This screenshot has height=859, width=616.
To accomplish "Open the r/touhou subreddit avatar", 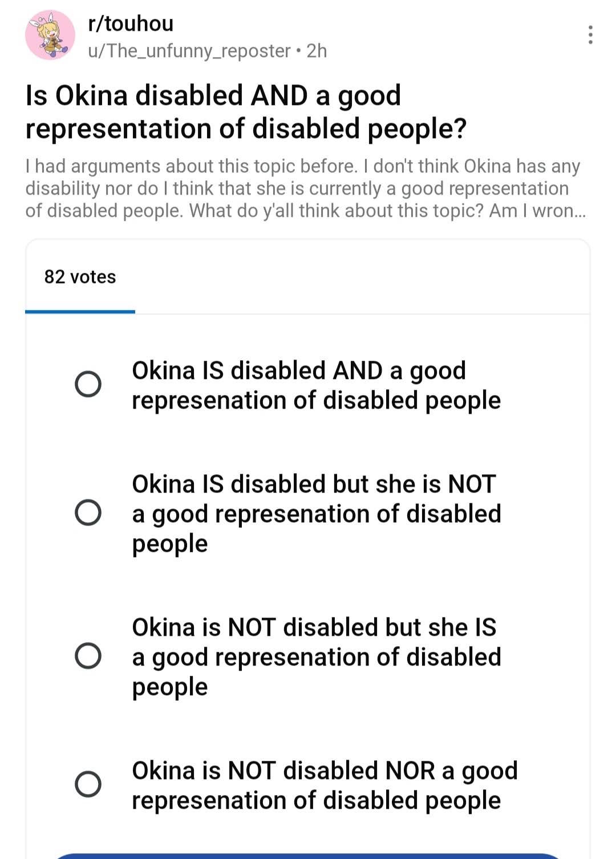I will pyautogui.click(x=50, y=35).
